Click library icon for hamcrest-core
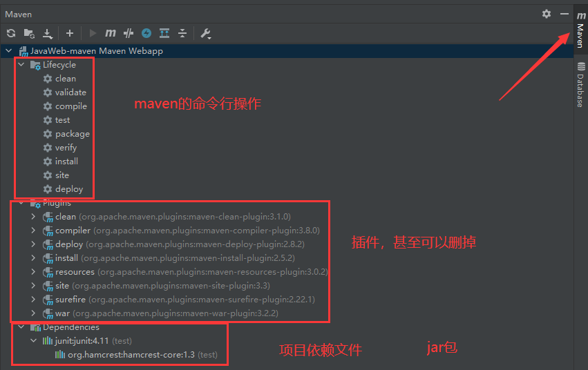 [60, 355]
